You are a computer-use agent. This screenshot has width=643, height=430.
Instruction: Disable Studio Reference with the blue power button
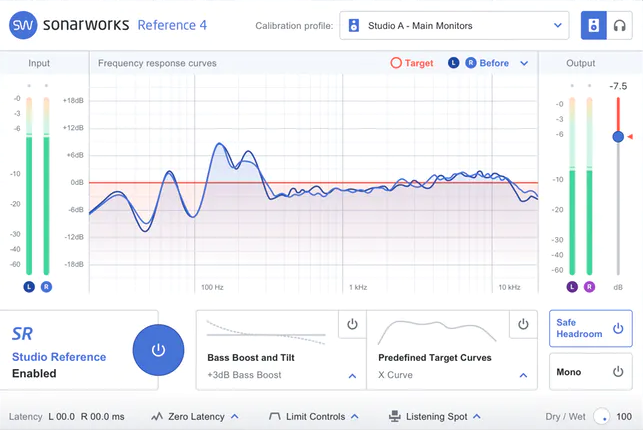click(x=158, y=350)
